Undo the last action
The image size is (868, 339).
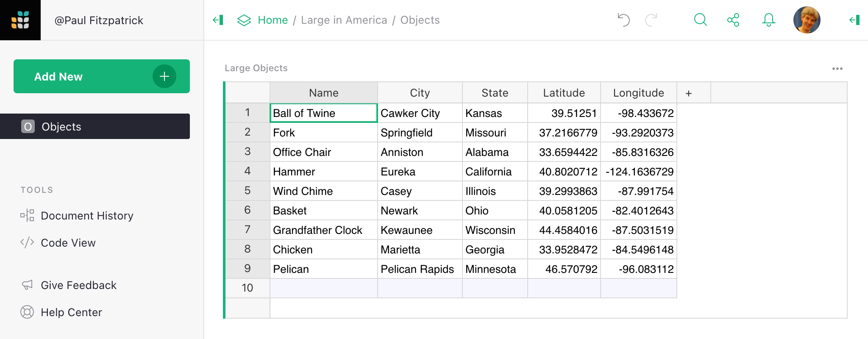pos(623,20)
